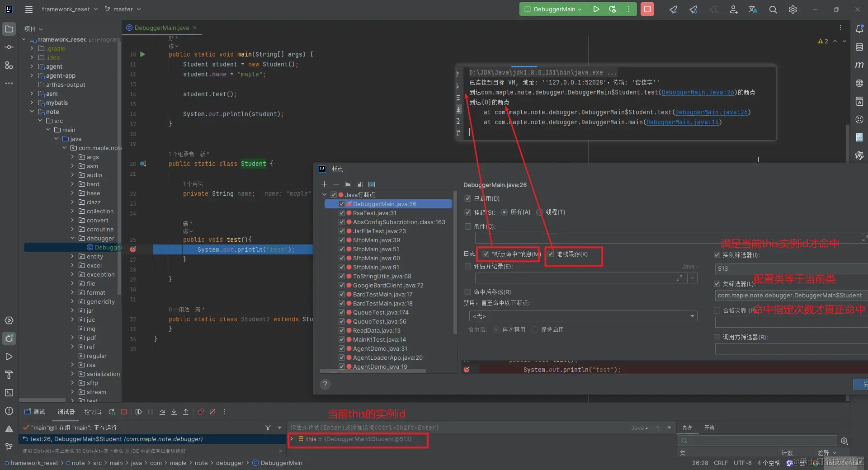Open help in the breakpoints dialog

pyautogui.click(x=325, y=384)
